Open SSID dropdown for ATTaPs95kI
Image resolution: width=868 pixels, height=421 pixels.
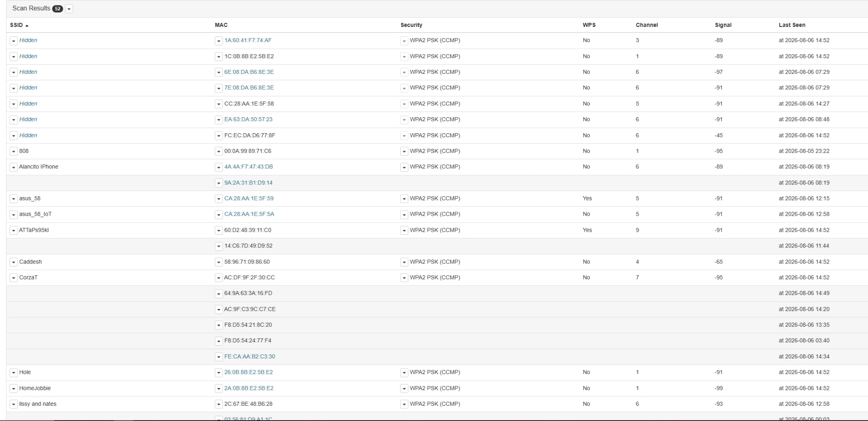tap(13, 230)
